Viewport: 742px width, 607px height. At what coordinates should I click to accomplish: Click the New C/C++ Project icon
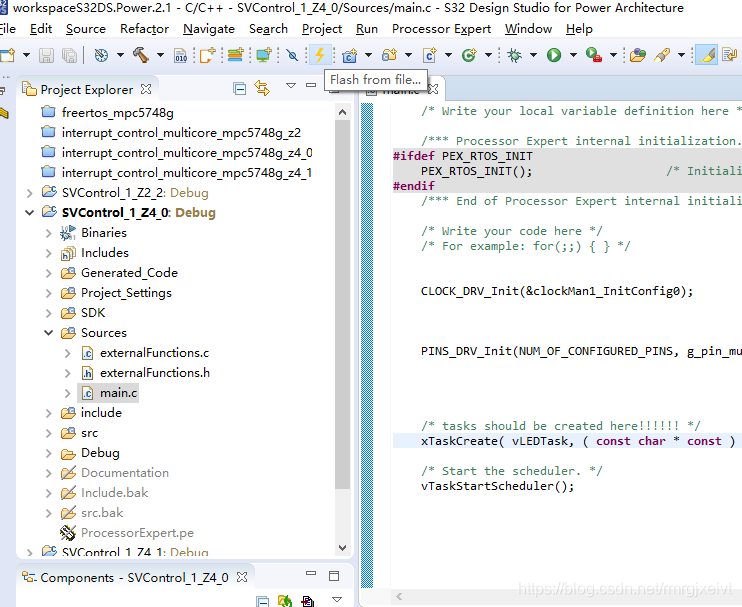tap(349, 55)
